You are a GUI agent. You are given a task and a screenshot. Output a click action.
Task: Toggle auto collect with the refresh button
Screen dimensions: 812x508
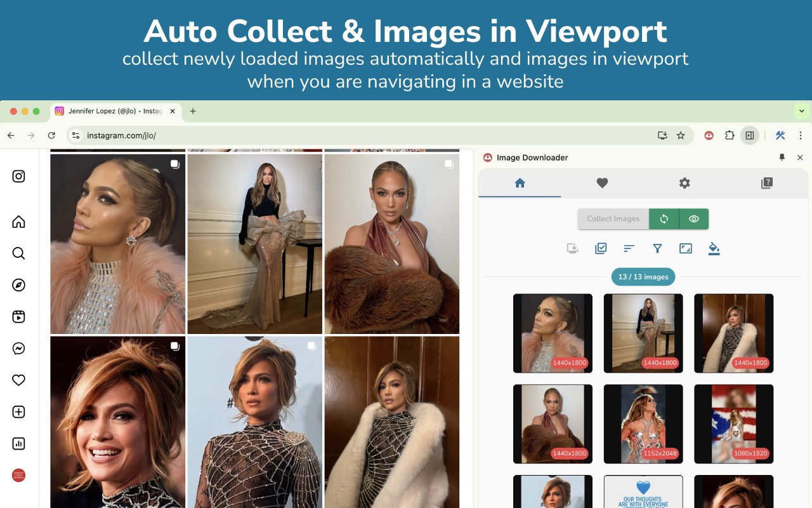coord(664,219)
